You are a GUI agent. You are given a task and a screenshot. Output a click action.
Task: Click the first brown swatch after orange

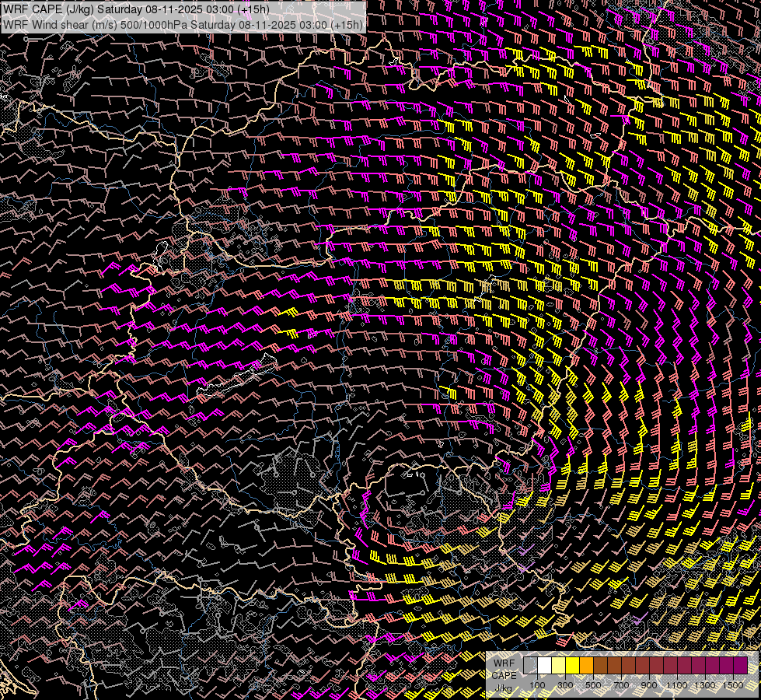(600, 666)
